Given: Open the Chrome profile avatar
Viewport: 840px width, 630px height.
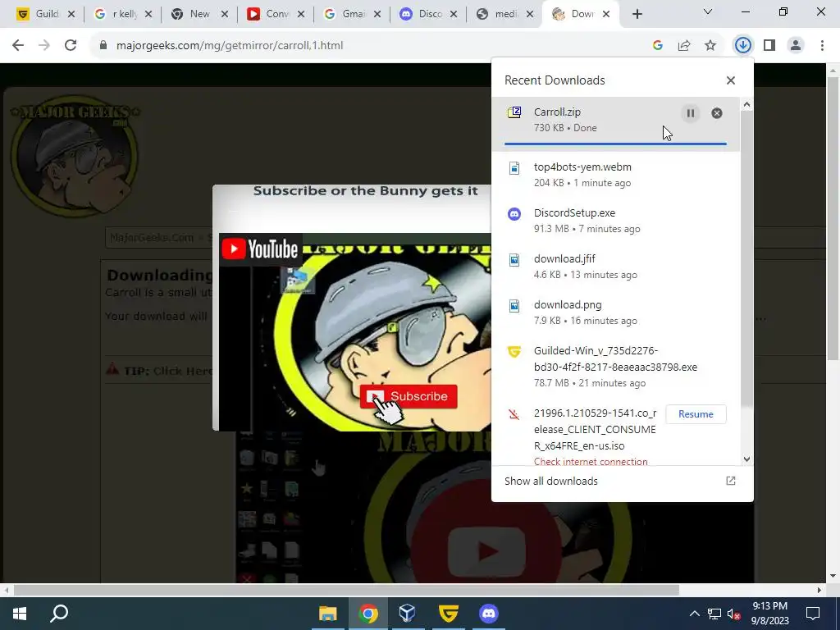Looking at the screenshot, I should click(x=796, y=46).
